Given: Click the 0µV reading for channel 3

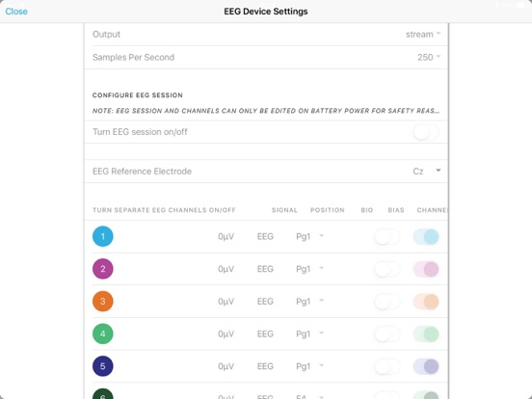Looking at the screenshot, I should (226, 302).
